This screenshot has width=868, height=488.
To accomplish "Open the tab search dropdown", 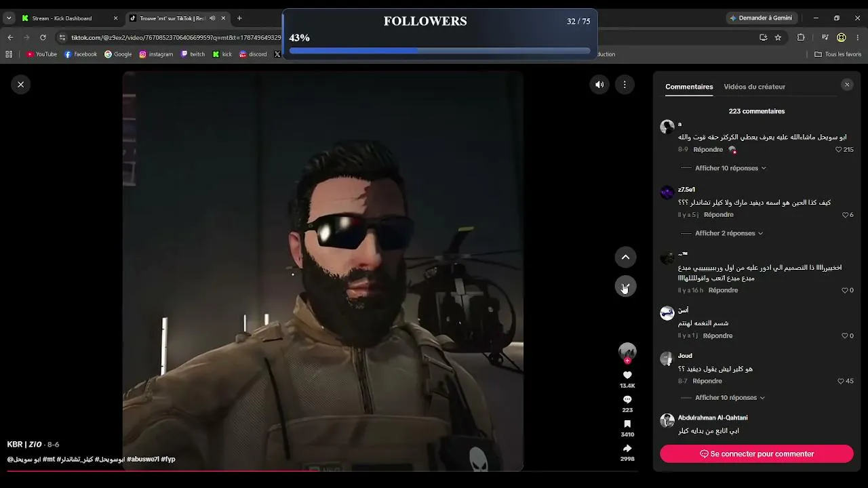I will 9,18.
